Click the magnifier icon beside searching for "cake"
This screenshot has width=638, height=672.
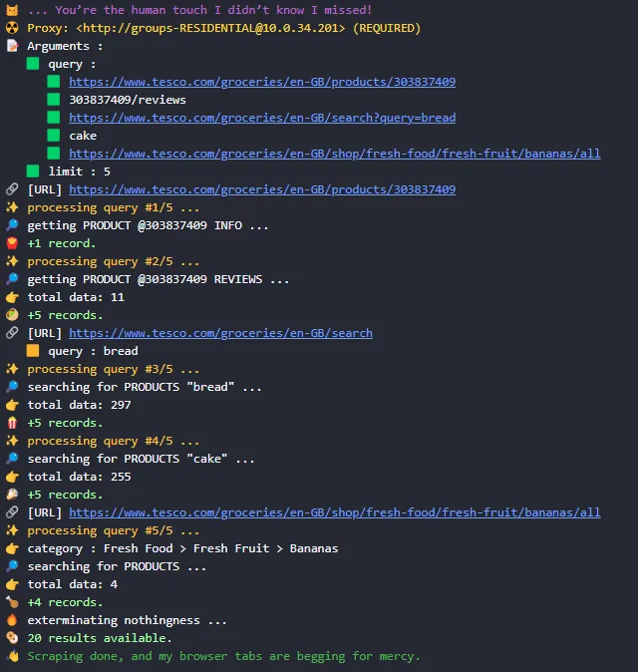(x=12, y=459)
